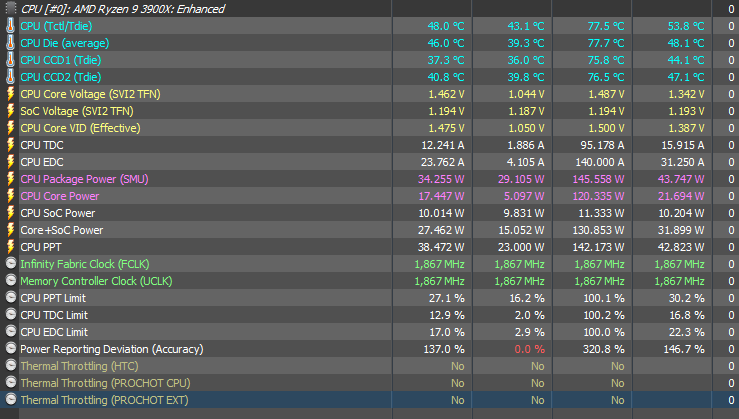This screenshot has height=419, width=739.
Task: Click the 42.823 W average CPU PPT value
Action: pyautogui.click(x=681, y=247)
